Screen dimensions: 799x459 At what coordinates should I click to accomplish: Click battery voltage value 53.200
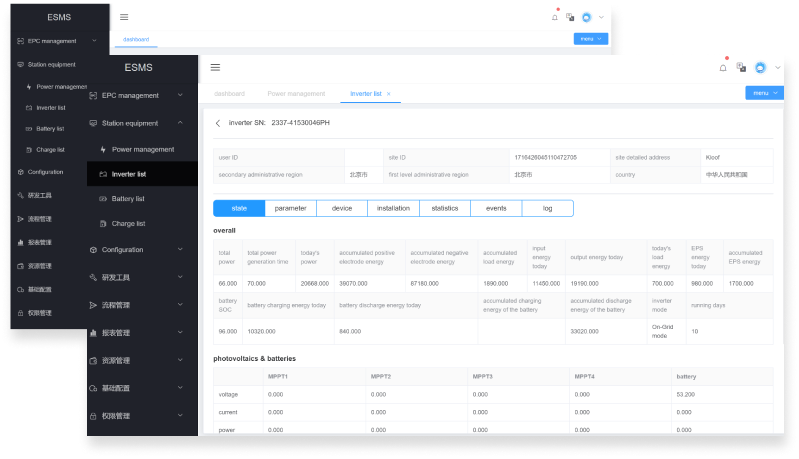685,394
